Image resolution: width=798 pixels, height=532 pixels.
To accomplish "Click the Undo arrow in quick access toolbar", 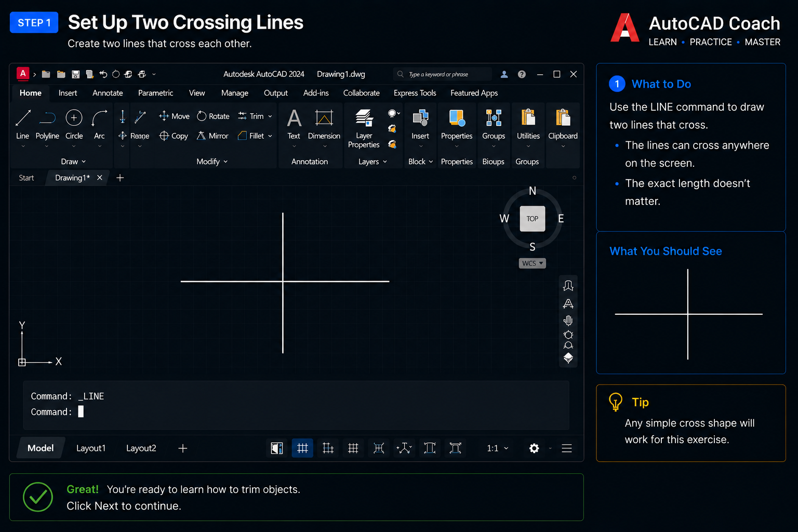I will point(103,74).
